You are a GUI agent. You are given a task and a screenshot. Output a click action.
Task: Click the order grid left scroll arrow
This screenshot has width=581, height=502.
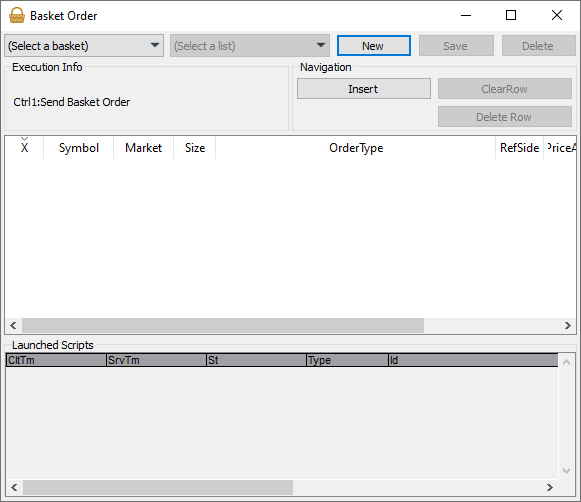tap(13, 325)
